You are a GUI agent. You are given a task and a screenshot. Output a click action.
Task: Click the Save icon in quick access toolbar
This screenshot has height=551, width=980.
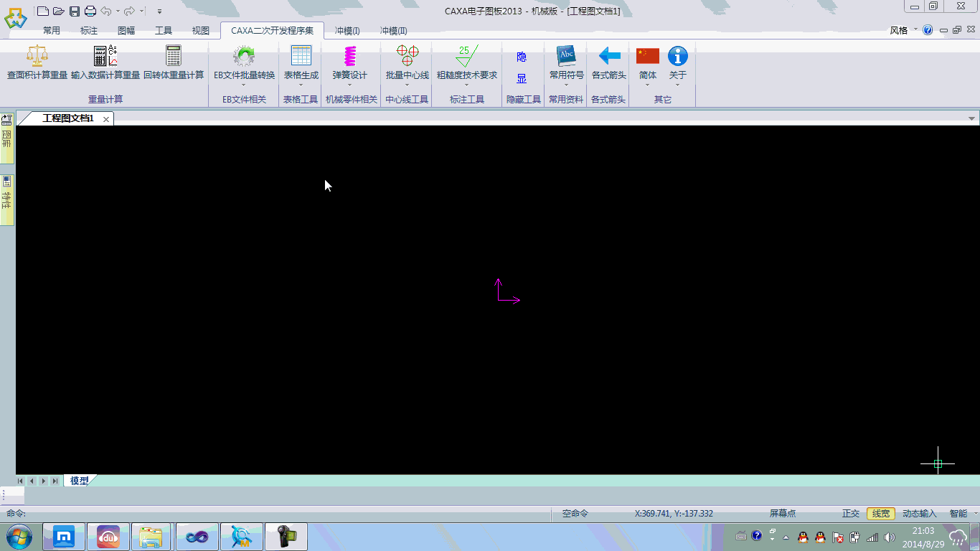click(74, 11)
